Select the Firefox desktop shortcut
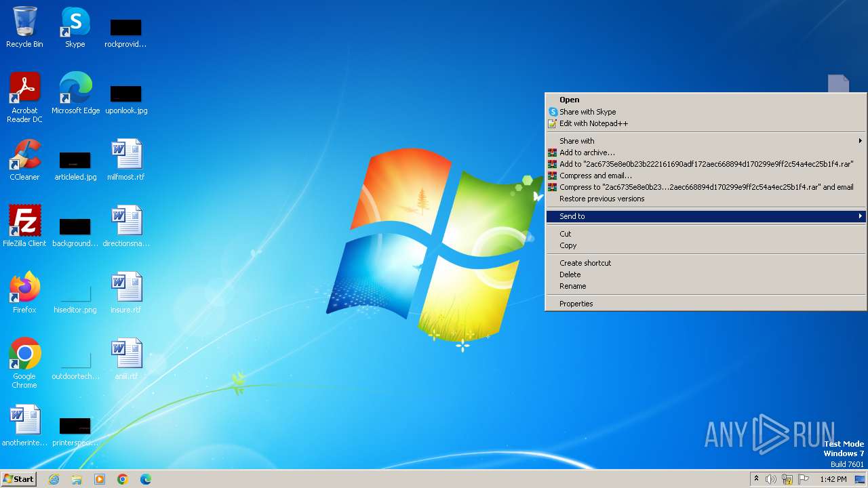868x488 pixels. [x=24, y=293]
